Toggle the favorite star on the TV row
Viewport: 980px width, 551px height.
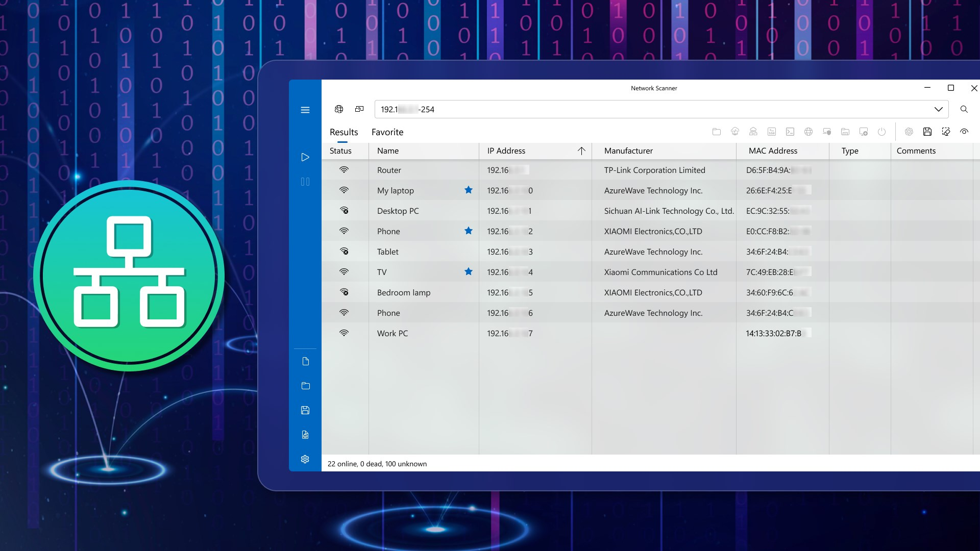[469, 271]
